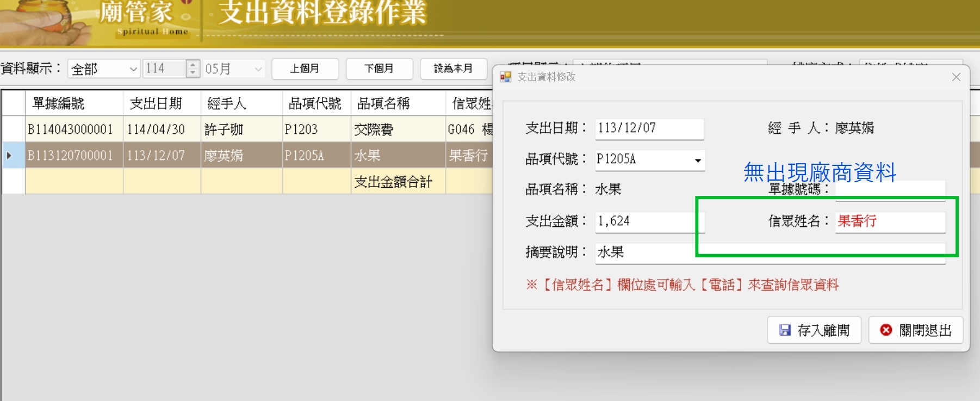Click 關閉退出 to exit the dialog

coord(916,330)
